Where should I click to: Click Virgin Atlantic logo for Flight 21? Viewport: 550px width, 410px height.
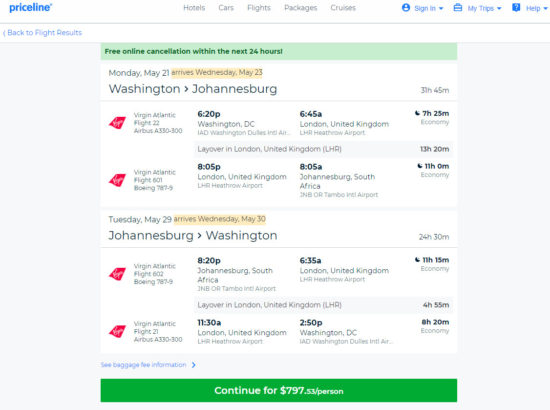click(x=117, y=331)
